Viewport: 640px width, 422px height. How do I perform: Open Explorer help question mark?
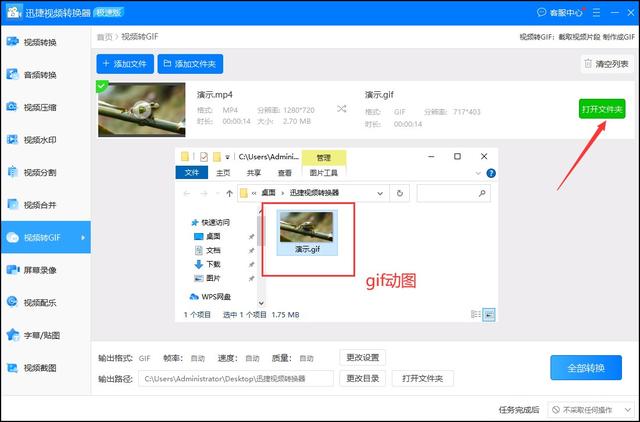[x=491, y=173]
